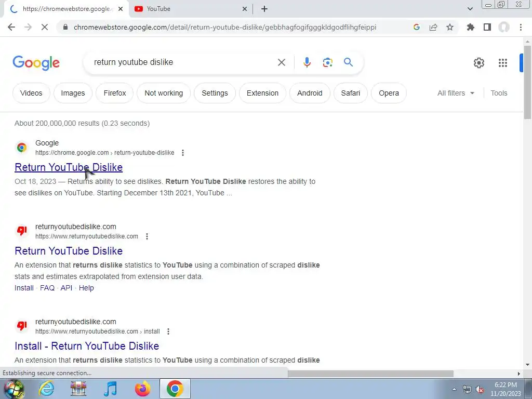Click the Google logo

(x=36, y=63)
